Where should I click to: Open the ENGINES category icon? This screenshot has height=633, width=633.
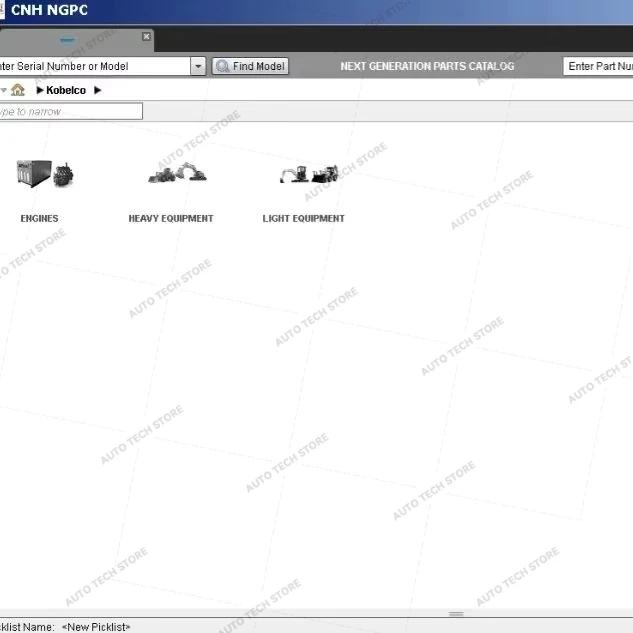[45, 174]
